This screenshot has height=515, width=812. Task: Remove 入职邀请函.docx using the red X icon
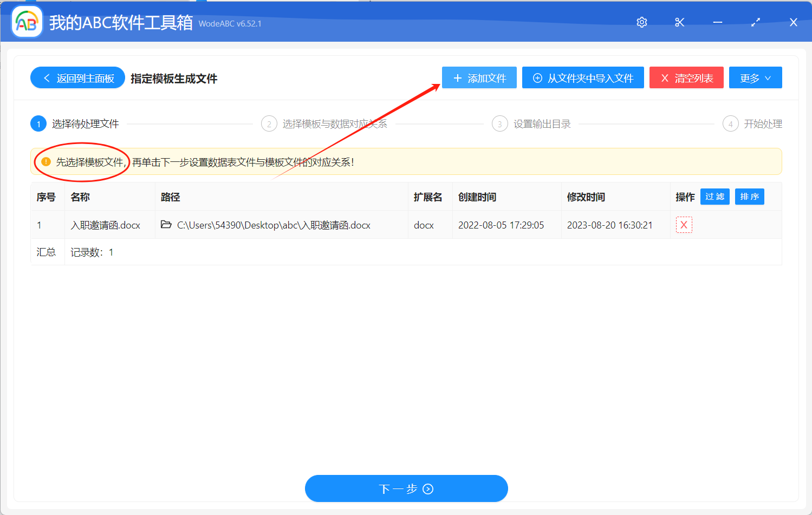(684, 224)
